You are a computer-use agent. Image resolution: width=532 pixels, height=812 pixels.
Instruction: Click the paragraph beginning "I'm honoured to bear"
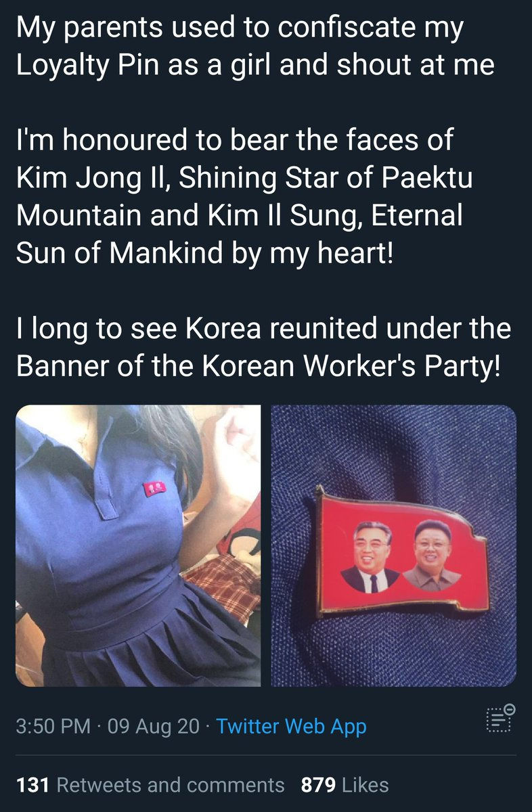coord(244,196)
